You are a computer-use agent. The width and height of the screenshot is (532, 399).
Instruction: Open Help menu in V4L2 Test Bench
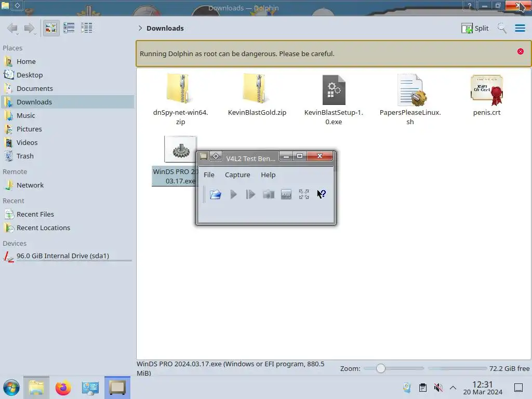click(268, 175)
